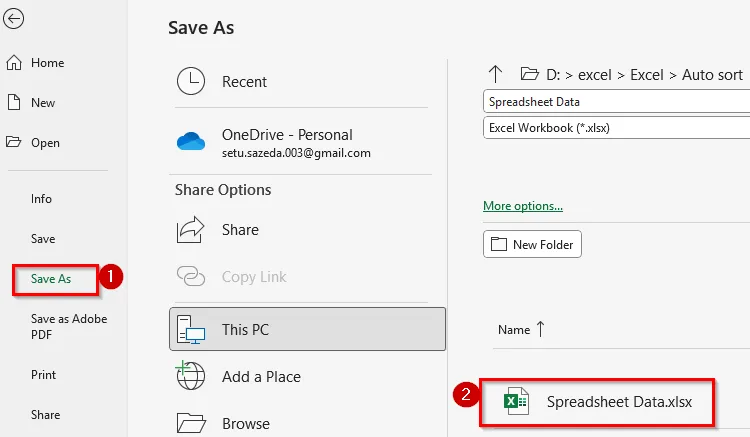The height and width of the screenshot is (437, 750).
Task: Click the Open folder icon in sidebar
Action: click(x=13, y=142)
